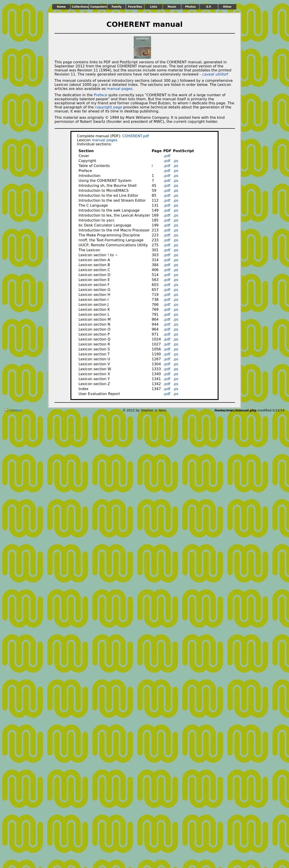This screenshot has height=868, width=289.
Task: Open Introduction to MicroEMACS .pdf link
Action: [167, 191]
